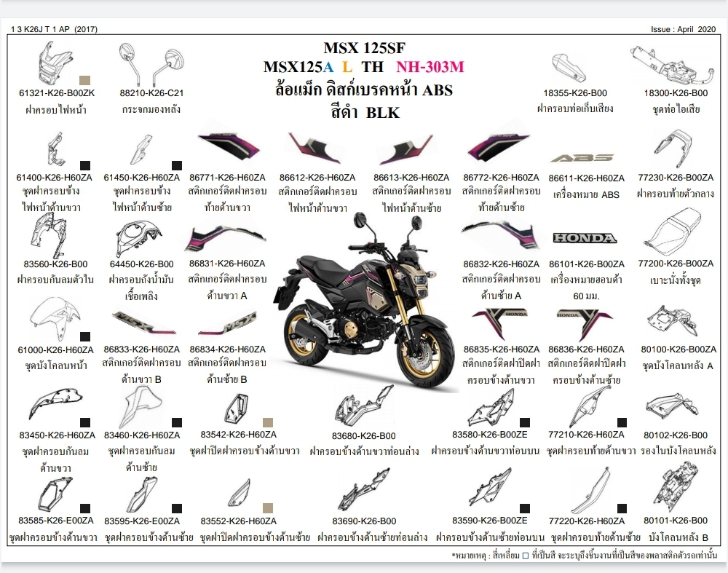Click the sticker image above 86832-K26-H60ZA
Screen dimensions: 728x573
pyautogui.click(x=501, y=235)
